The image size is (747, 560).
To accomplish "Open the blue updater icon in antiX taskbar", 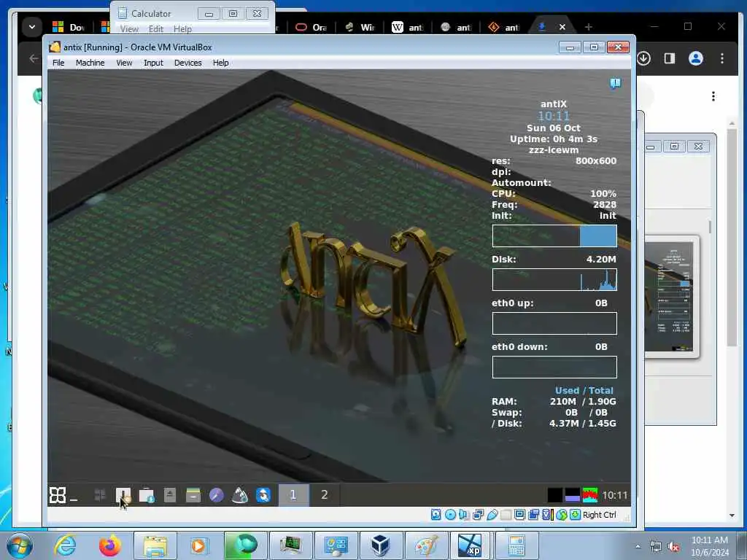I will click(x=263, y=495).
